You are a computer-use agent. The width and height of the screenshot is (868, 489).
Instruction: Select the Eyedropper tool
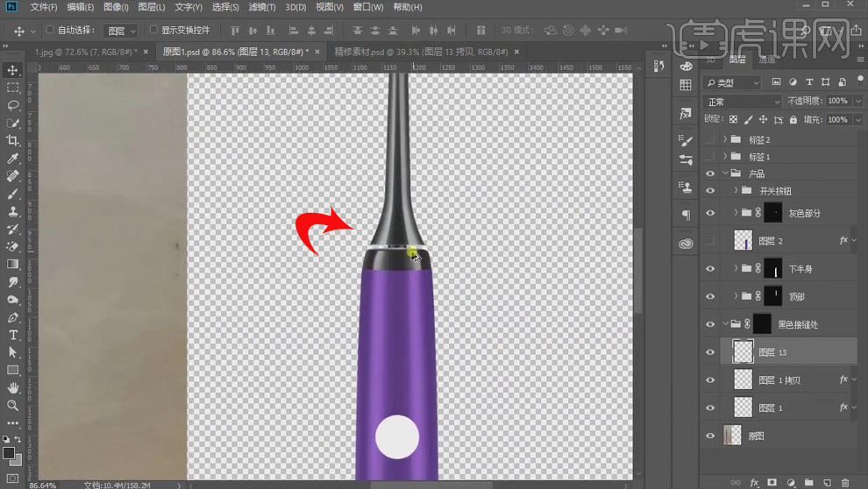point(13,159)
